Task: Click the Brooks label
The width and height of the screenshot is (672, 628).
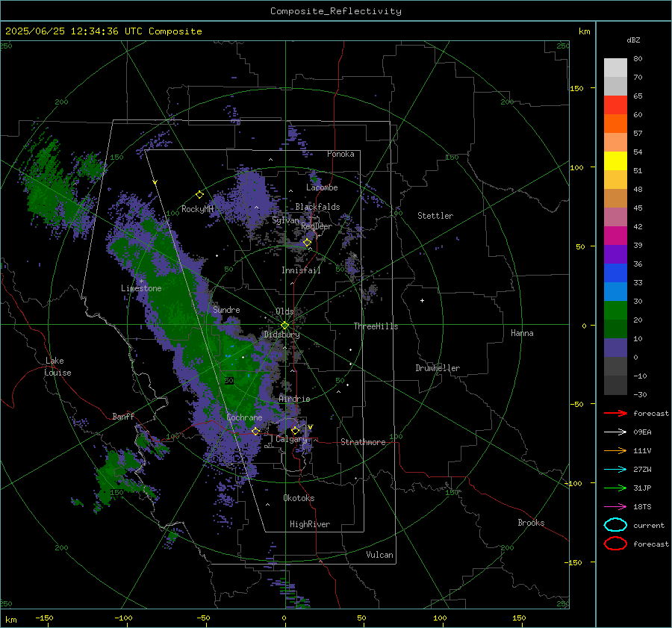Action: pyautogui.click(x=531, y=523)
